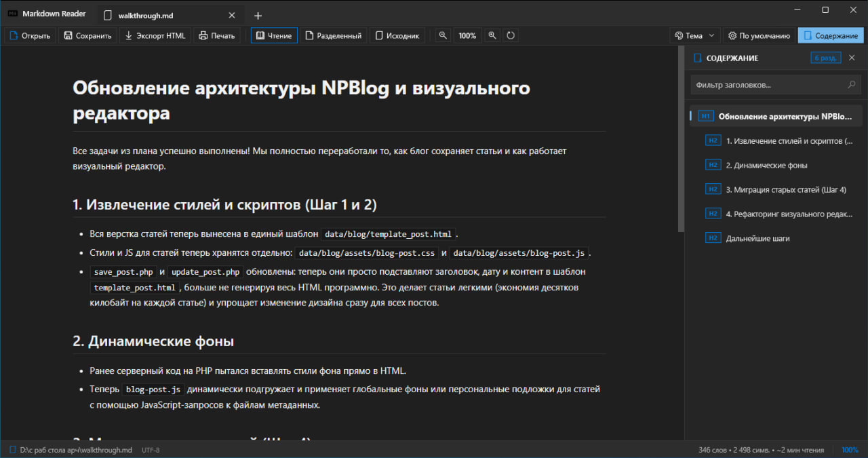This screenshot has height=458, width=868.
Task: Focus the Фильтр заголовков filter field
Action: click(x=776, y=85)
